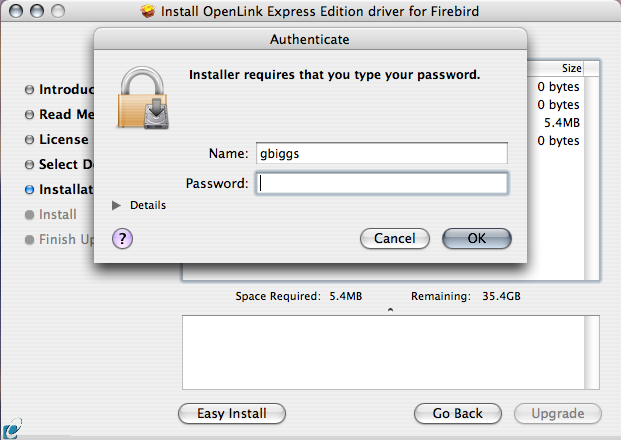Cancel the authentication dialog
Screen dimensions: 621x440
click(x=394, y=239)
